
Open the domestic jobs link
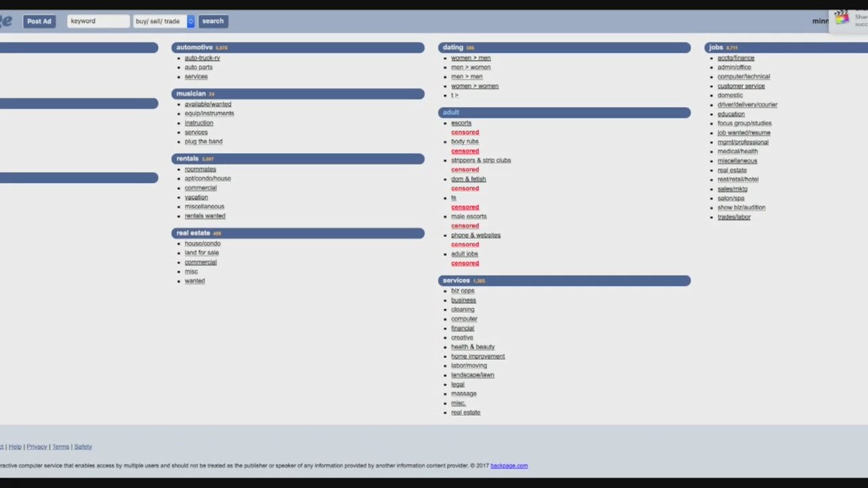click(x=730, y=96)
